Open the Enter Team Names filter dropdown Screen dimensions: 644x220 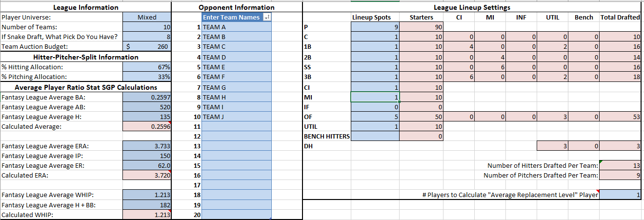266,18
